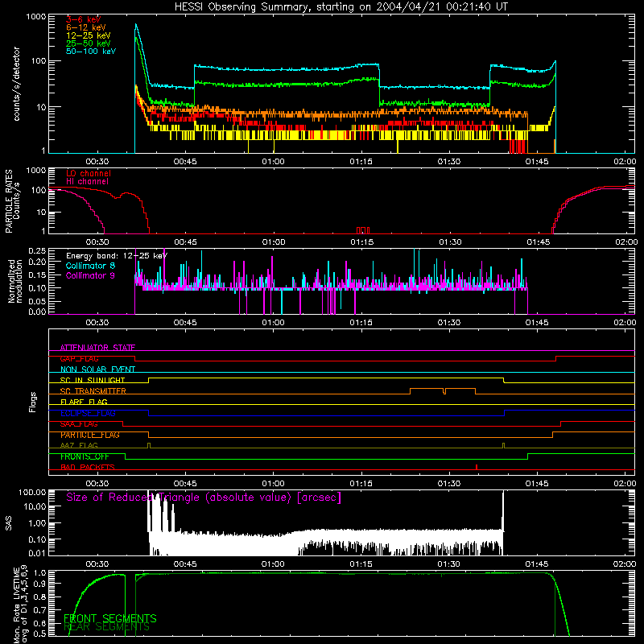Screen dimensions: 644x644
Task: Click the PARTICLE_FLAG label
Action: point(90,435)
